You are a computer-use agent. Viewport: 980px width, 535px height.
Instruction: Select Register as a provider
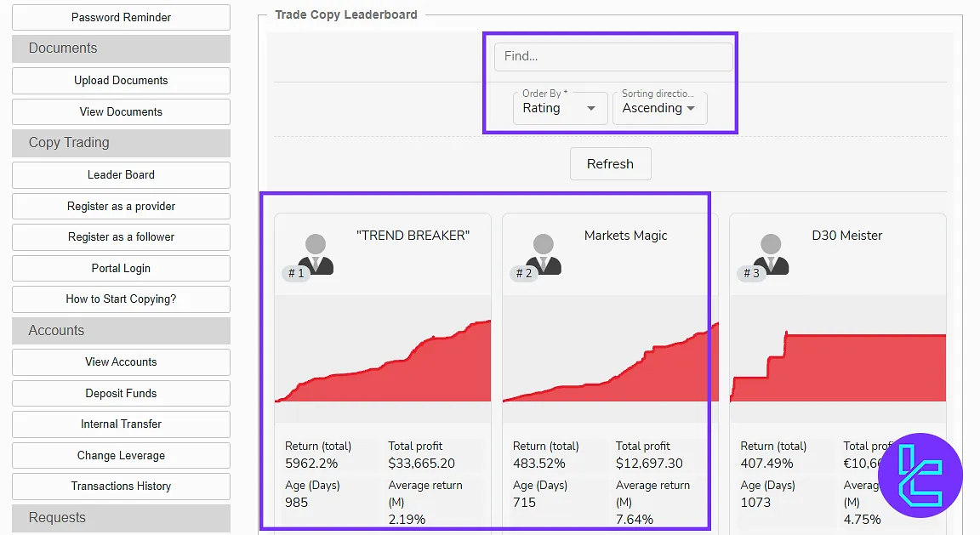122,206
